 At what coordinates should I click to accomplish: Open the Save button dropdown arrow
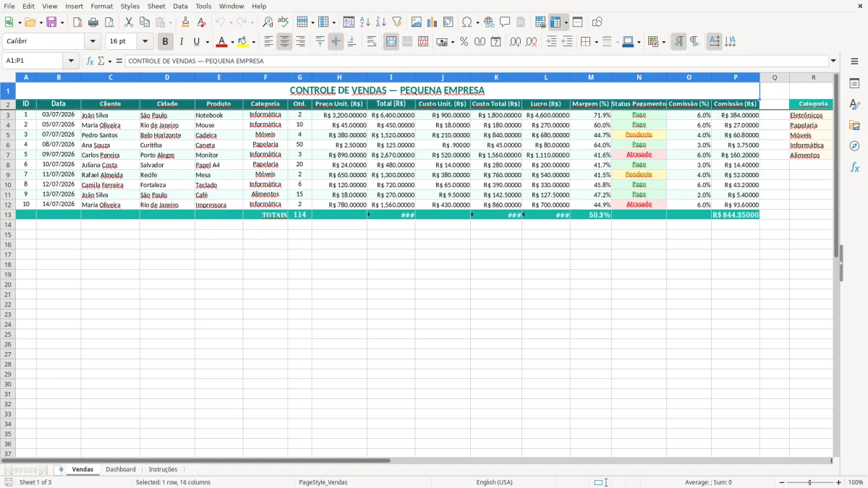(x=62, y=22)
